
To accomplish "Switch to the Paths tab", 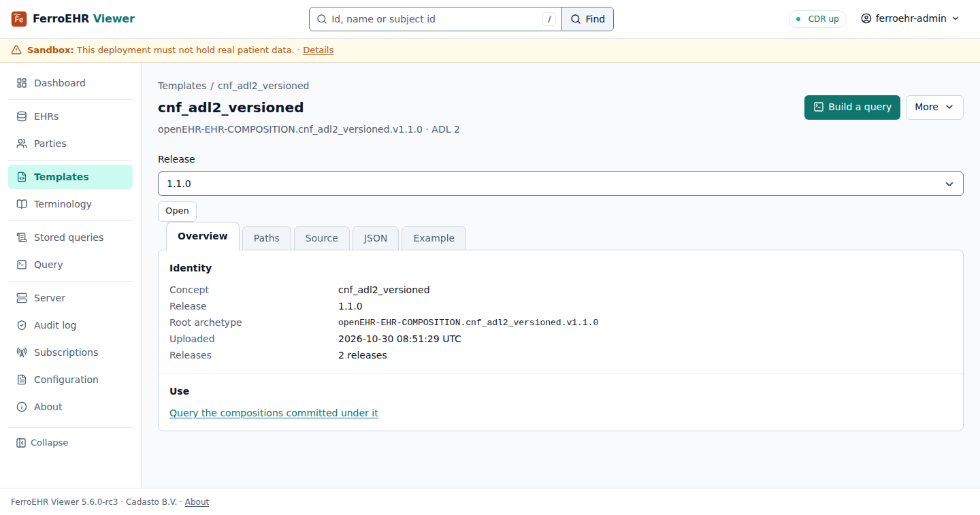I will point(267,238).
